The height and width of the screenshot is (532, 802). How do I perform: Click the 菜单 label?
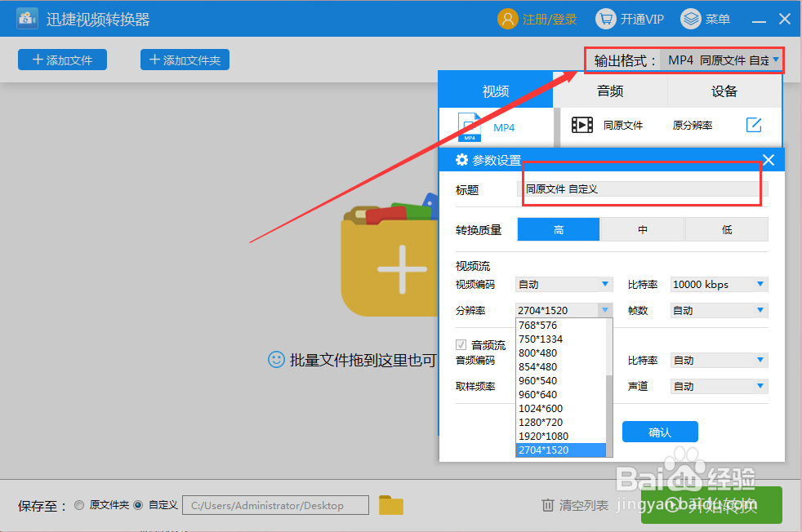718,20
